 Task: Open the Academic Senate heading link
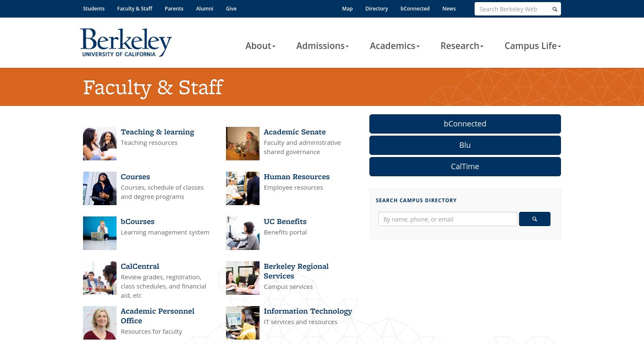pos(295,132)
